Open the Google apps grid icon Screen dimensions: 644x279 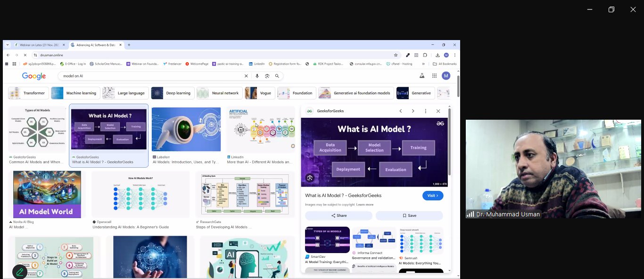(x=434, y=76)
